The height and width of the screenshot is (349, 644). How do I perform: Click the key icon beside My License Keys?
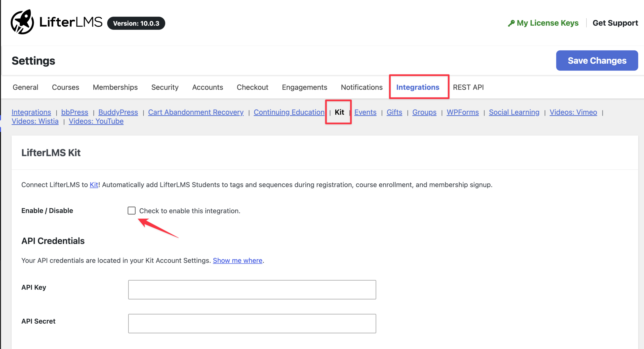coord(511,23)
